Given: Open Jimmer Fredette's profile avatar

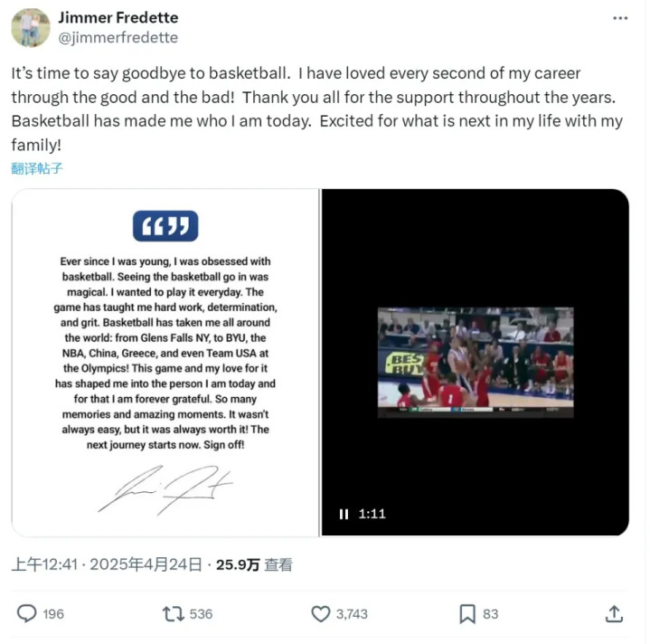Looking at the screenshot, I should (x=31, y=28).
